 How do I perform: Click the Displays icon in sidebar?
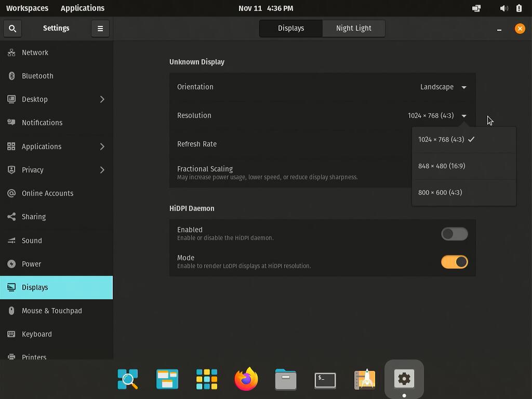coord(11,287)
